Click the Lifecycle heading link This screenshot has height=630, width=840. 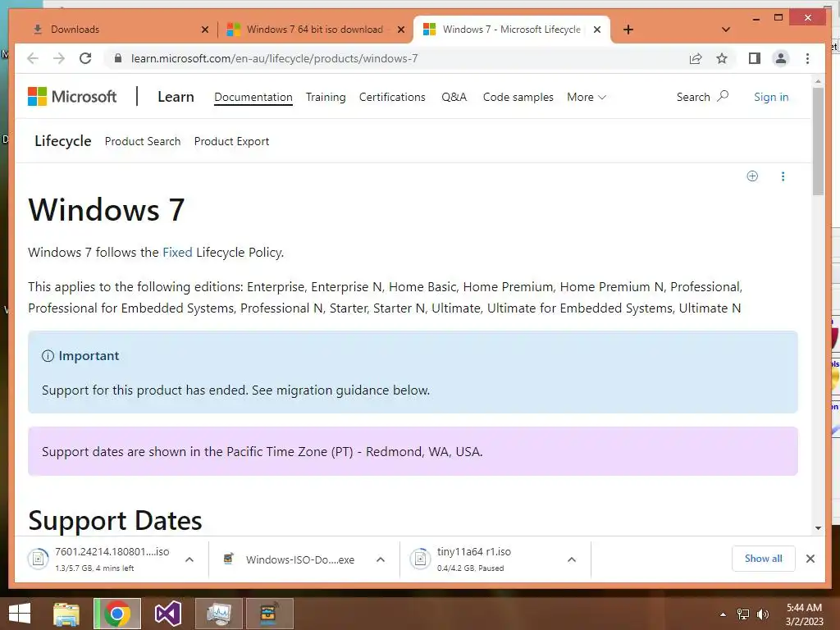pos(62,141)
